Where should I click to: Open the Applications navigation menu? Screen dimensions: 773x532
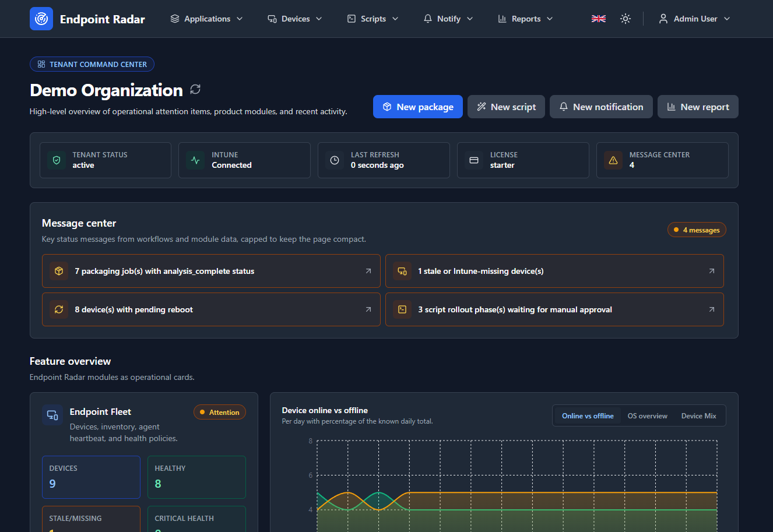(207, 19)
